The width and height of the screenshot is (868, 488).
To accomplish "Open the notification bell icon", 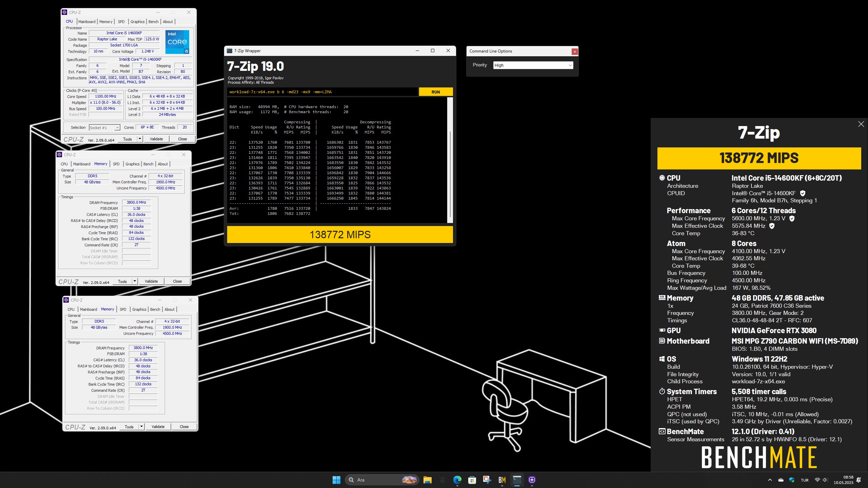I will [x=859, y=480].
